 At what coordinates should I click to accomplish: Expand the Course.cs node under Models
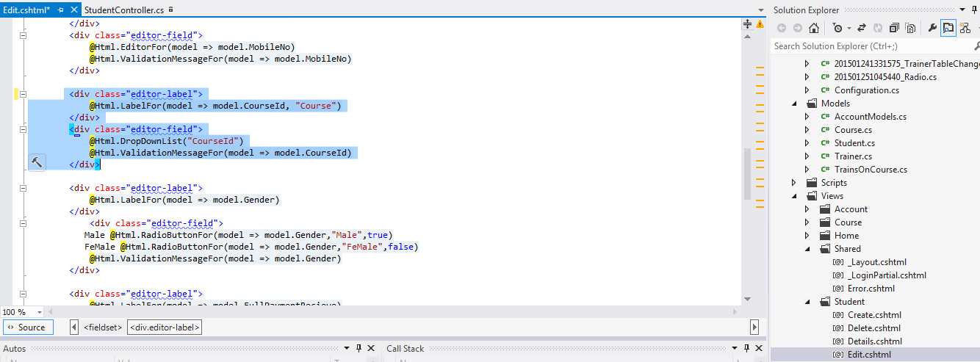point(807,130)
